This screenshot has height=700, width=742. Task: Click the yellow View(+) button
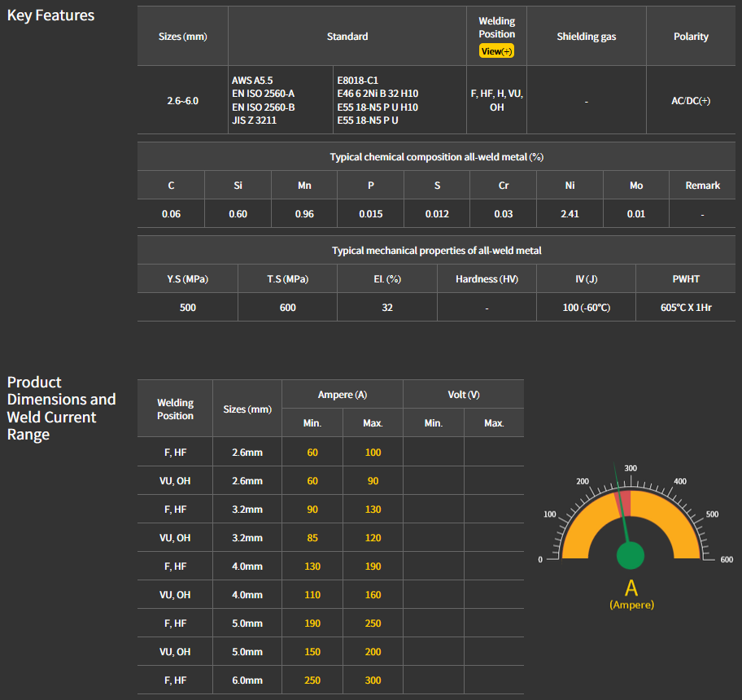[496, 51]
